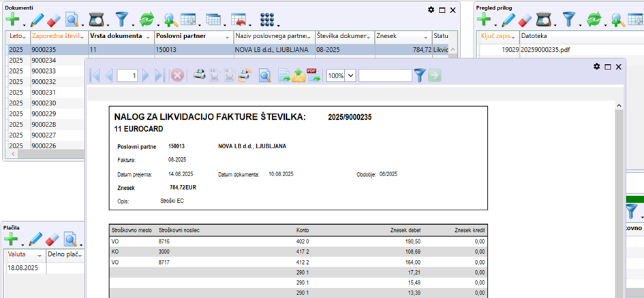Select document row 9000230

point(45,103)
